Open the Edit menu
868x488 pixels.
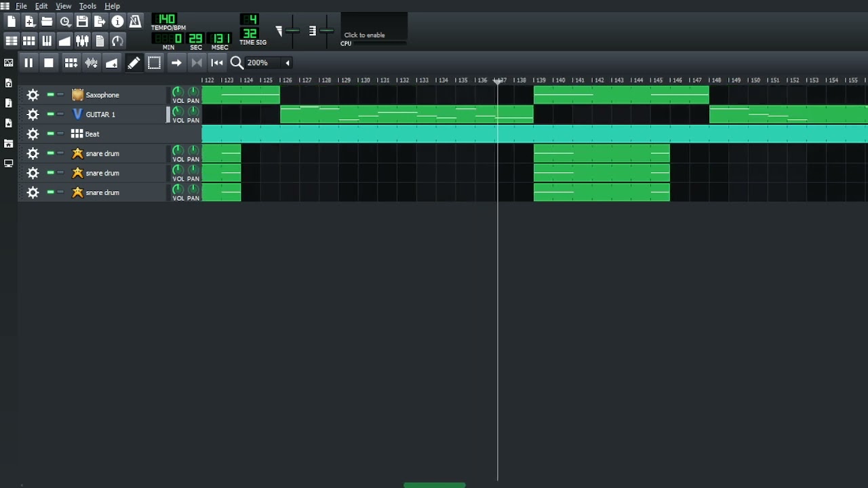point(41,6)
